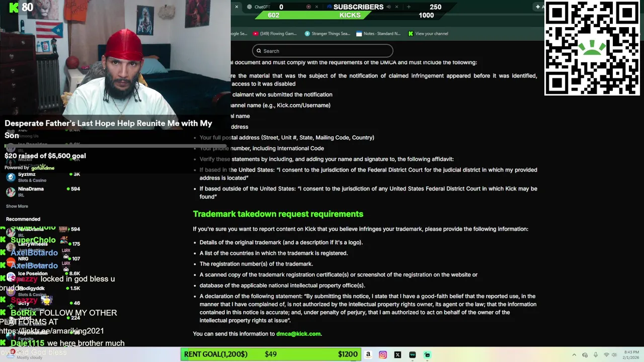
Task: Click the QR code image
Action: coord(592,48)
